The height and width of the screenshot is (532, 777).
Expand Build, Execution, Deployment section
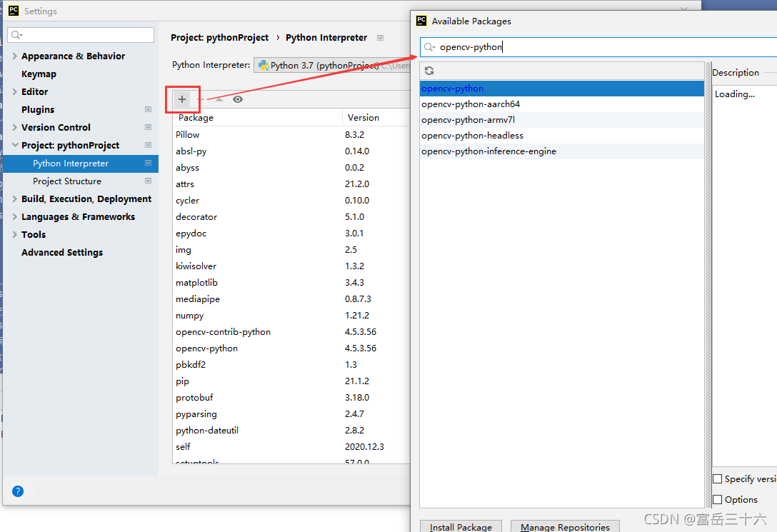tap(14, 199)
